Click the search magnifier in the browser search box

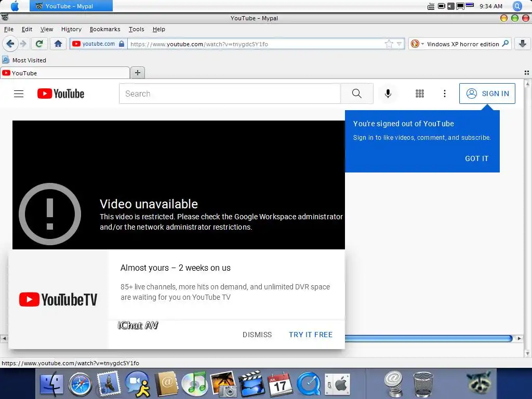tap(505, 44)
